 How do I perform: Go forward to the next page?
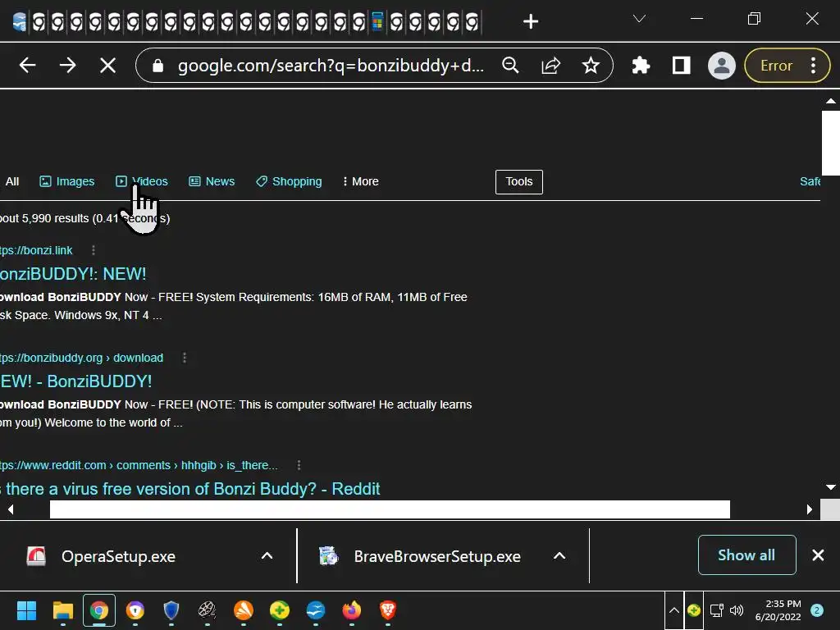[x=67, y=66]
